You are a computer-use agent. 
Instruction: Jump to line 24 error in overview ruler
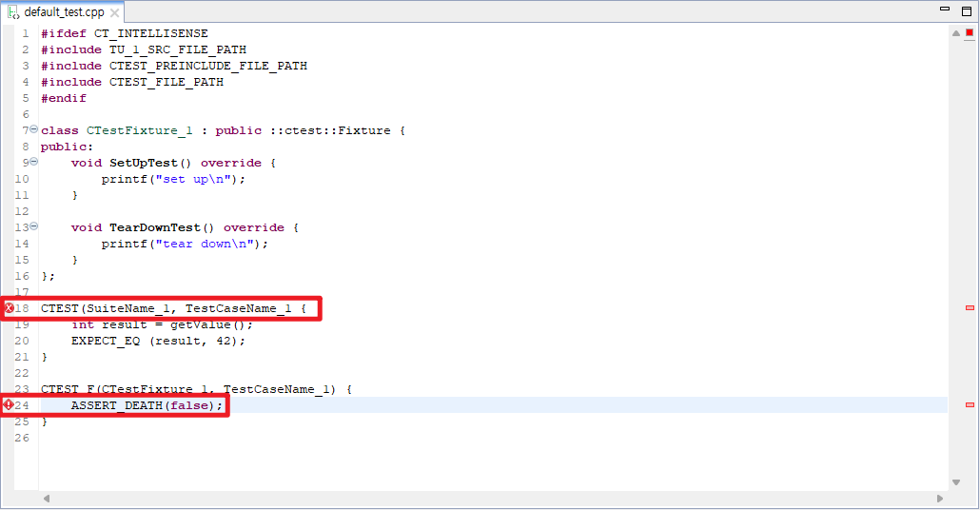970,405
